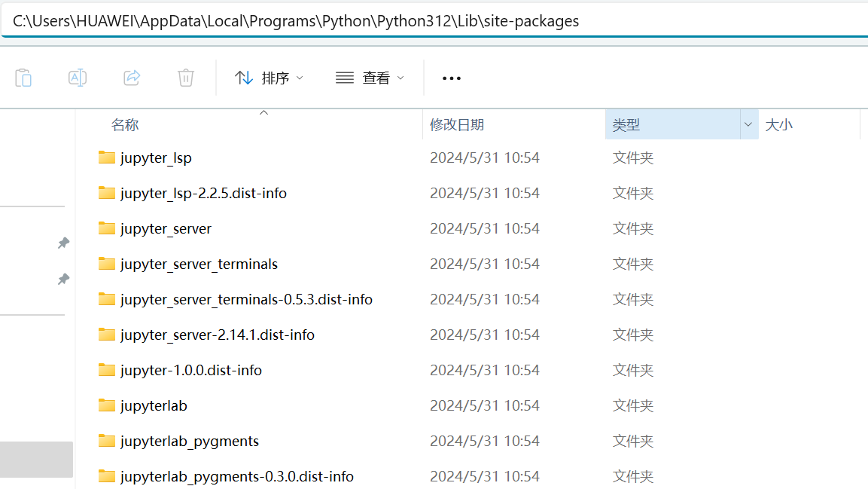
Task: Click the Delete trash can icon
Action: [186, 78]
